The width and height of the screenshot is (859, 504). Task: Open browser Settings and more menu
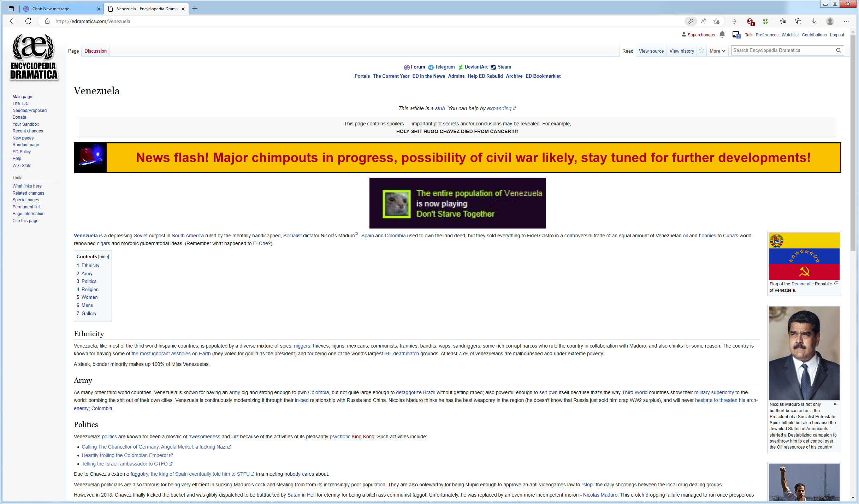[x=846, y=21]
